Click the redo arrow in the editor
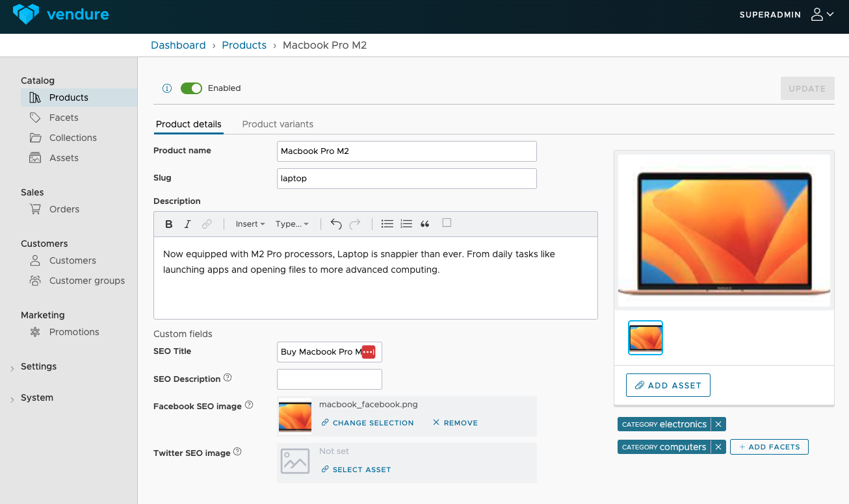The width and height of the screenshot is (849, 504). (x=355, y=224)
